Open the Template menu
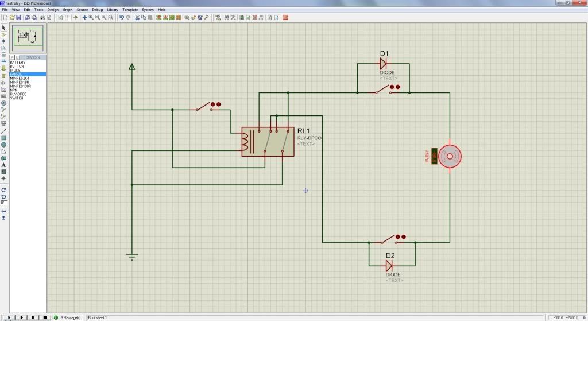The height and width of the screenshot is (388, 588). (x=130, y=10)
